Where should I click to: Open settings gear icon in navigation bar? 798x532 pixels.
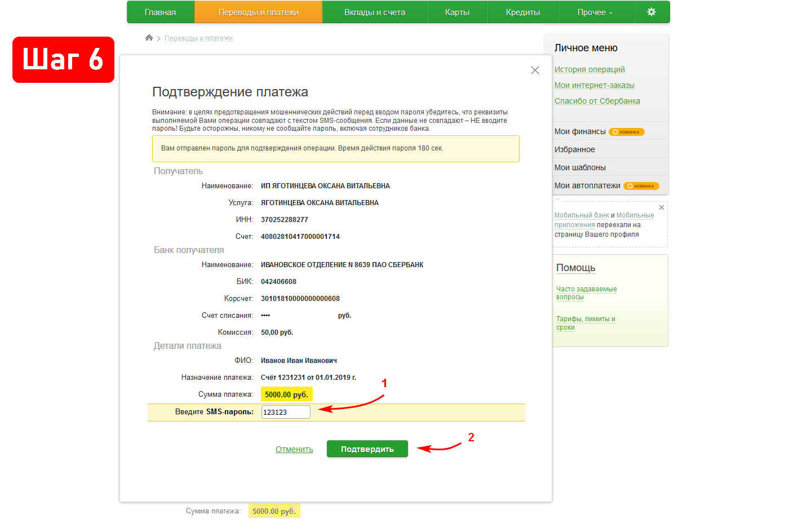(651, 12)
